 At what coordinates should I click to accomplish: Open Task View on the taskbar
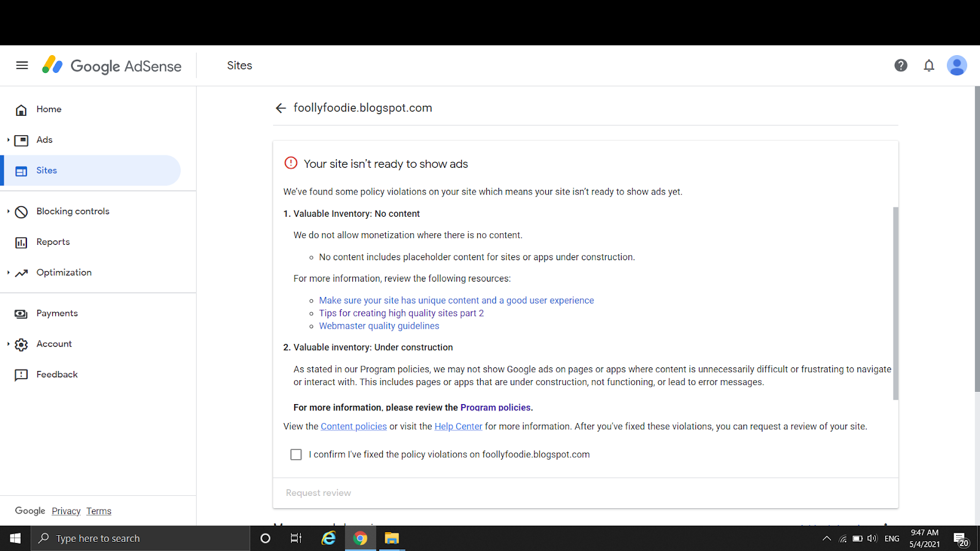coord(296,538)
